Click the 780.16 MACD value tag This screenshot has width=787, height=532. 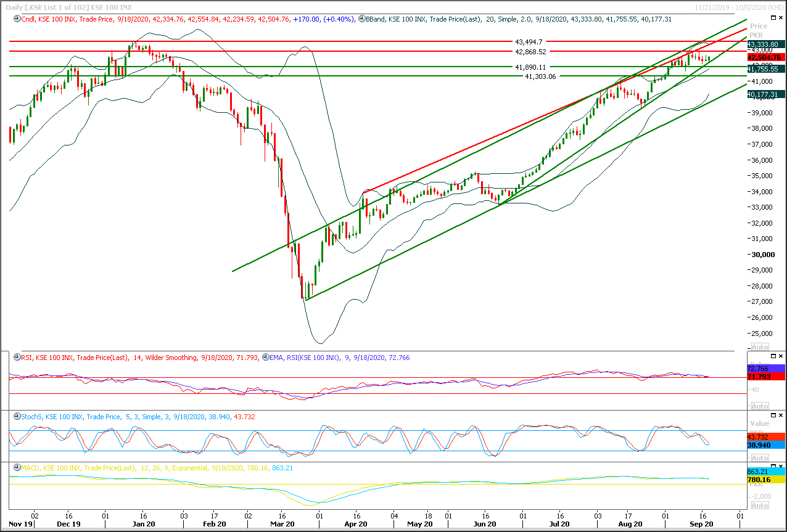765,479
